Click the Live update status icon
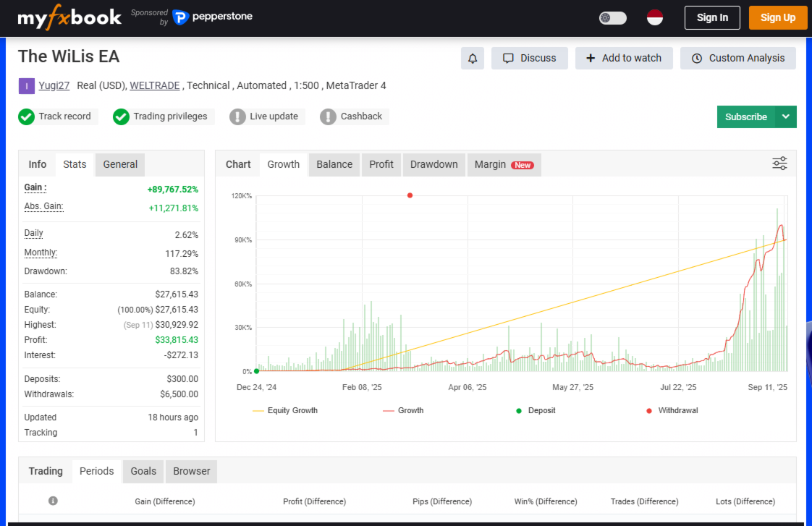812x526 pixels. point(237,116)
